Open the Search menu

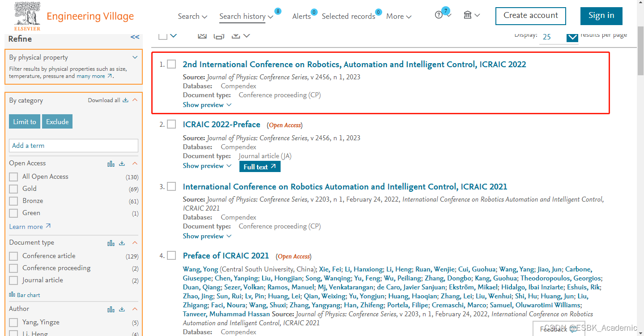pos(192,16)
